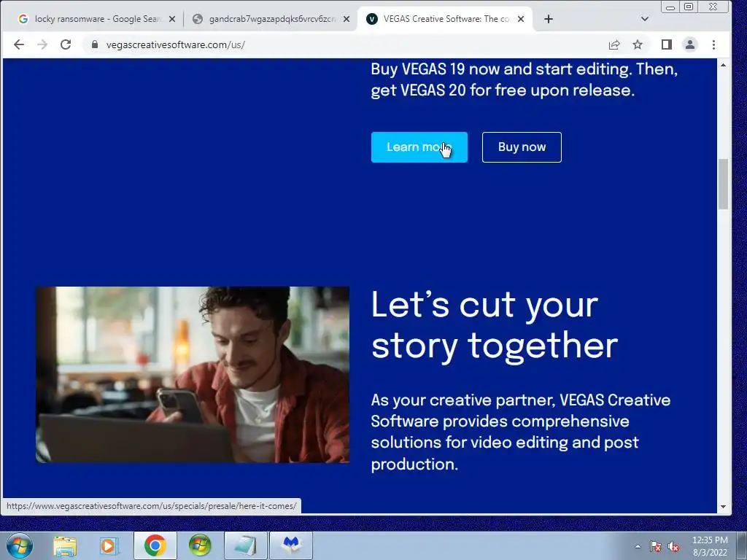Screen dimensions: 747x560
Task: Click the Buy now button
Action: click(x=522, y=147)
